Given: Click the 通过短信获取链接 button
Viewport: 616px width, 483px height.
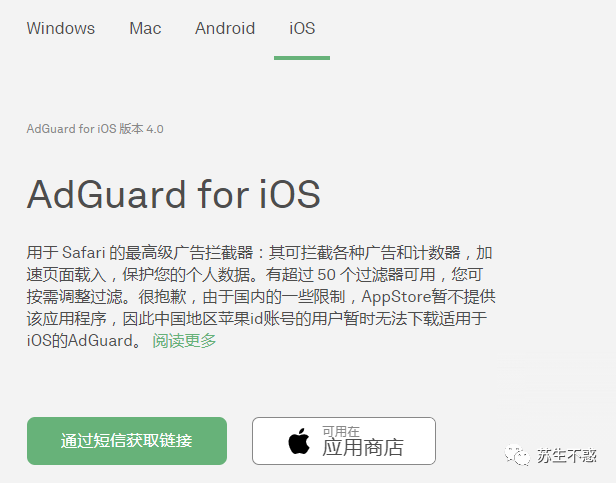Looking at the screenshot, I should pyautogui.click(x=127, y=441).
